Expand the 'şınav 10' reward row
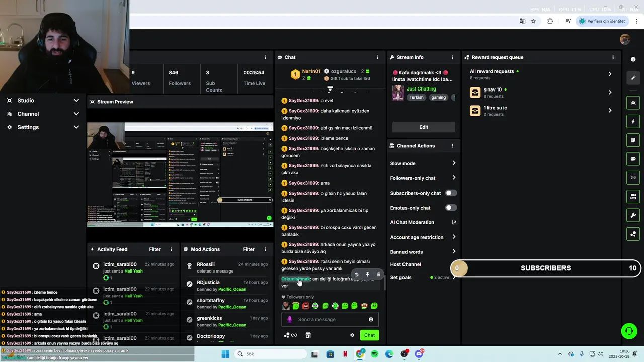This screenshot has width=644, height=362. pyautogui.click(x=541, y=93)
